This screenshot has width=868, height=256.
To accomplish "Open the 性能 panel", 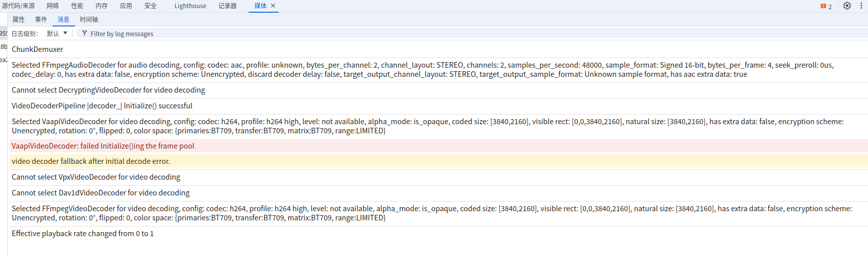I will click(77, 6).
